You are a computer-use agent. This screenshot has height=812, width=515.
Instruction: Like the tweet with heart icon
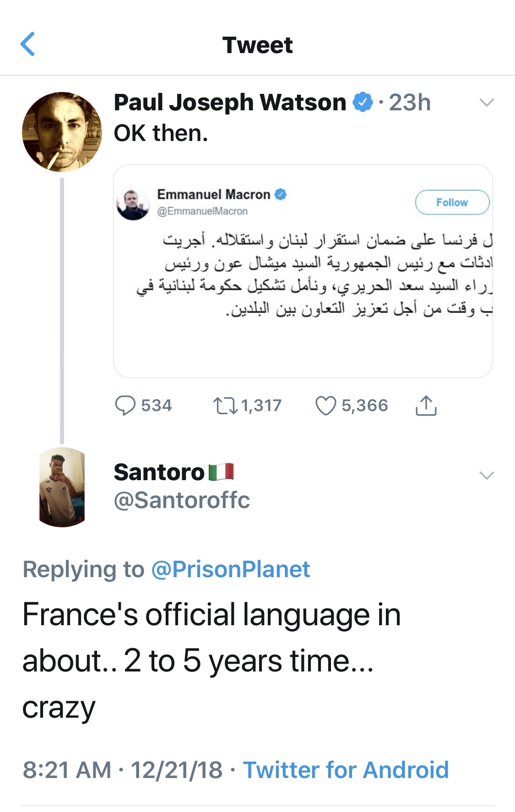pos(325,406)
